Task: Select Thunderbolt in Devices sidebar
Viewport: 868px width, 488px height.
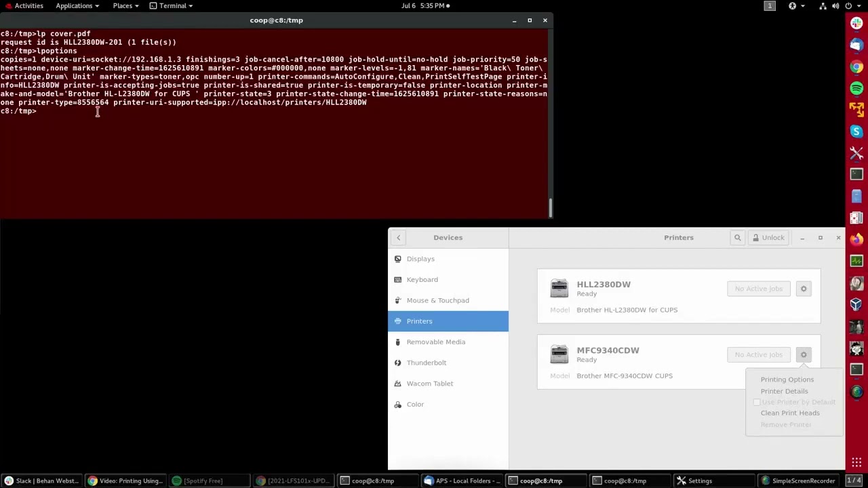Action: 448,363
